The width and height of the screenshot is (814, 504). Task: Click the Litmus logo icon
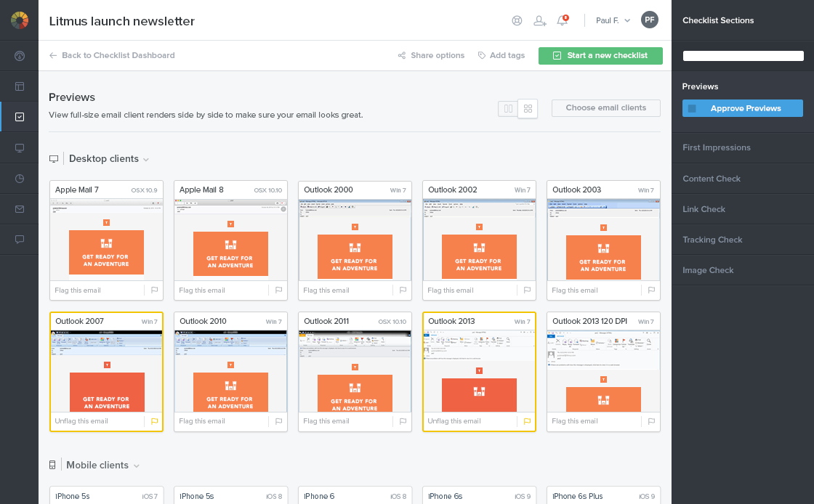[19, 20]
